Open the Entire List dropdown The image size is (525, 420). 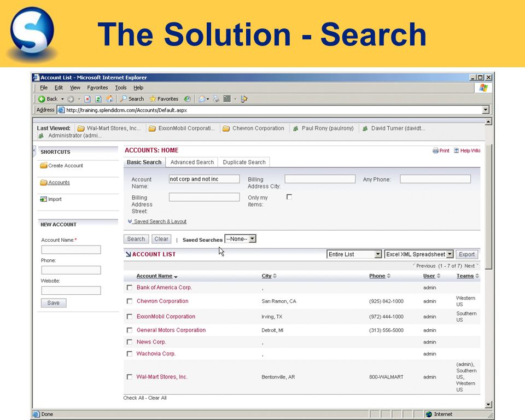[x=354, y=254]
